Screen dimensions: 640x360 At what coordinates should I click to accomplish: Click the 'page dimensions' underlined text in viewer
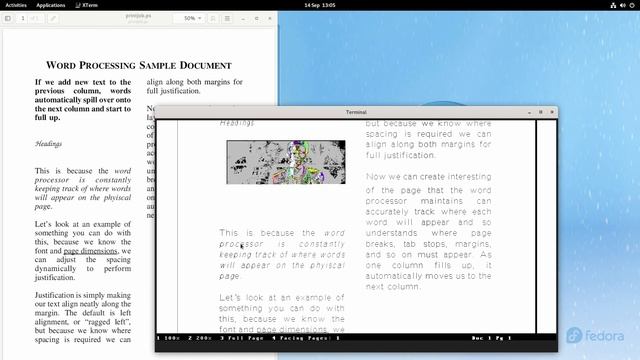(90, 251)
